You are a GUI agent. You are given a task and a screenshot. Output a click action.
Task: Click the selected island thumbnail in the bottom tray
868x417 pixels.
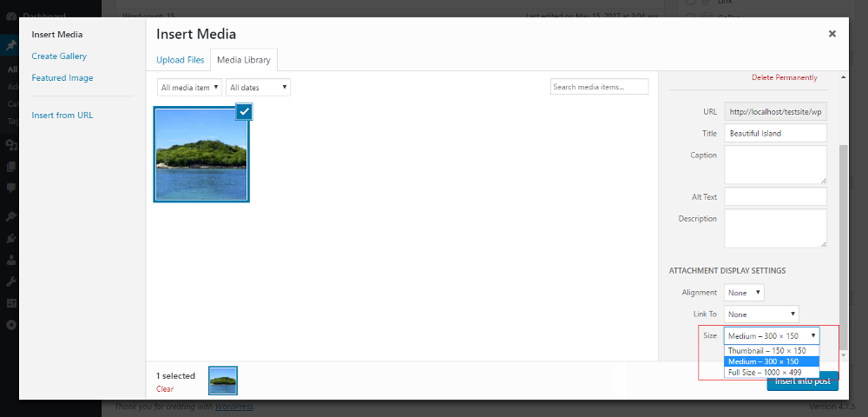tap(223, 381)
